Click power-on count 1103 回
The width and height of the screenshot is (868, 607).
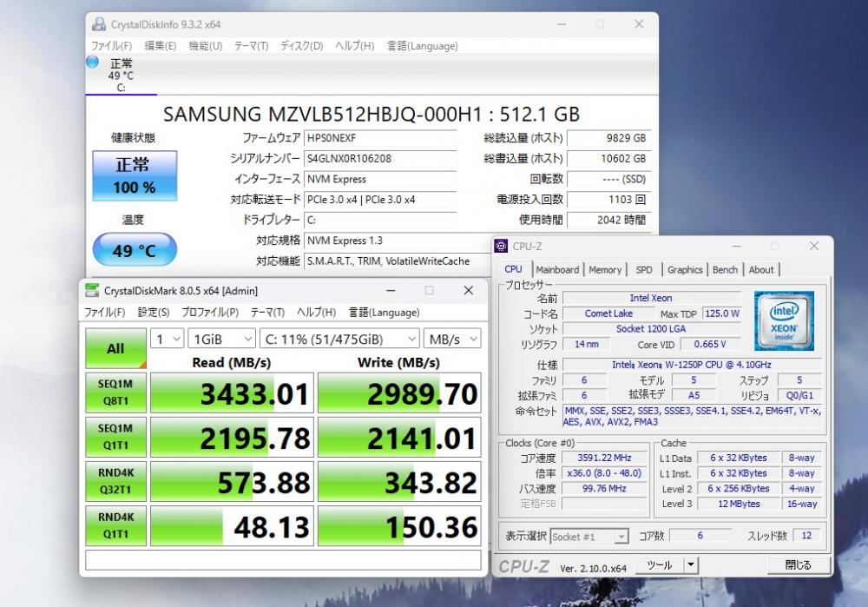click(x=609, y=200)
